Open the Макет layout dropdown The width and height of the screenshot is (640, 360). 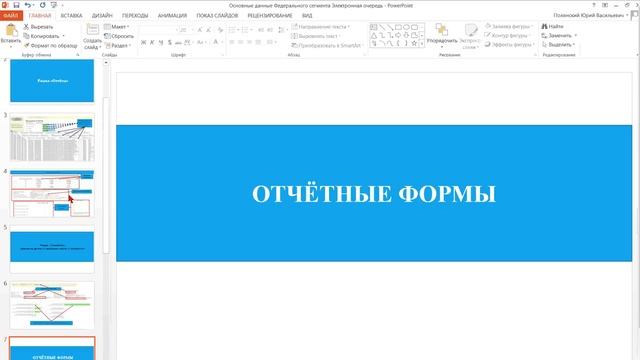(117, 27)
